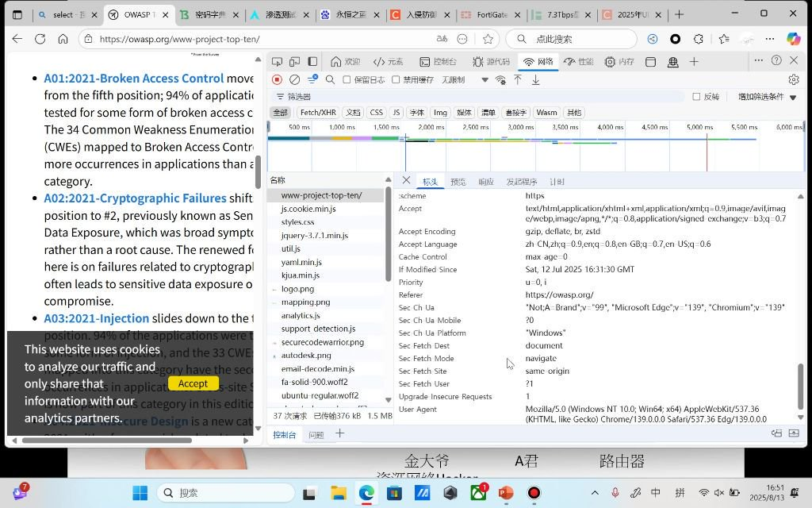Stop recording network log with red record button
Viewport: 812px width, 508px height.
coord(277,79)
